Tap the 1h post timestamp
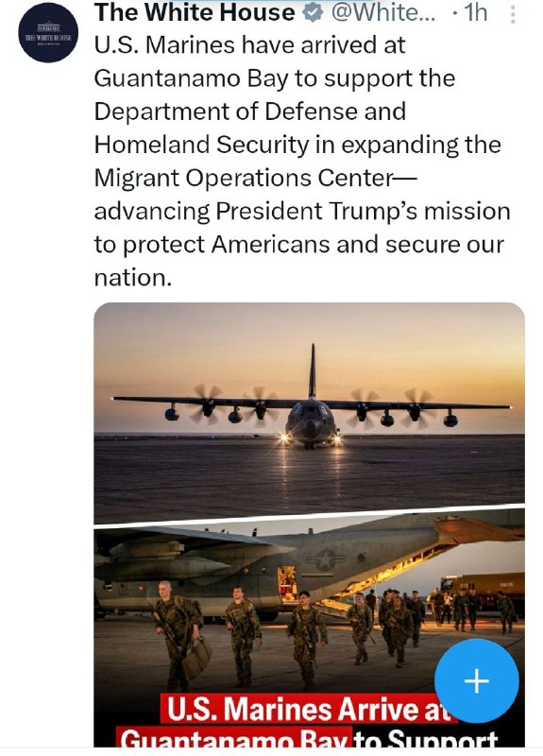Screen dimensions: 543x756 click(475, 13)
